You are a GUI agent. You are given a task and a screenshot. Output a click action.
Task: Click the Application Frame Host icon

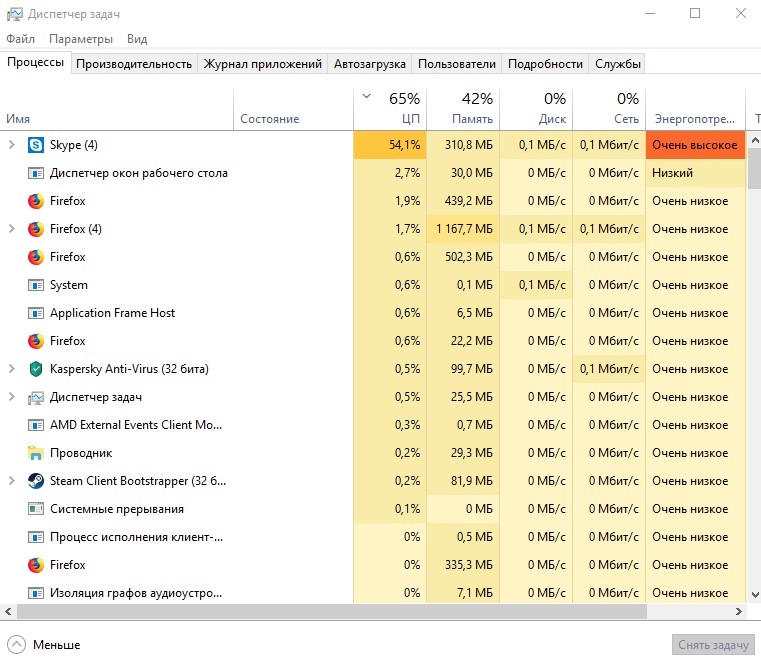36,313
